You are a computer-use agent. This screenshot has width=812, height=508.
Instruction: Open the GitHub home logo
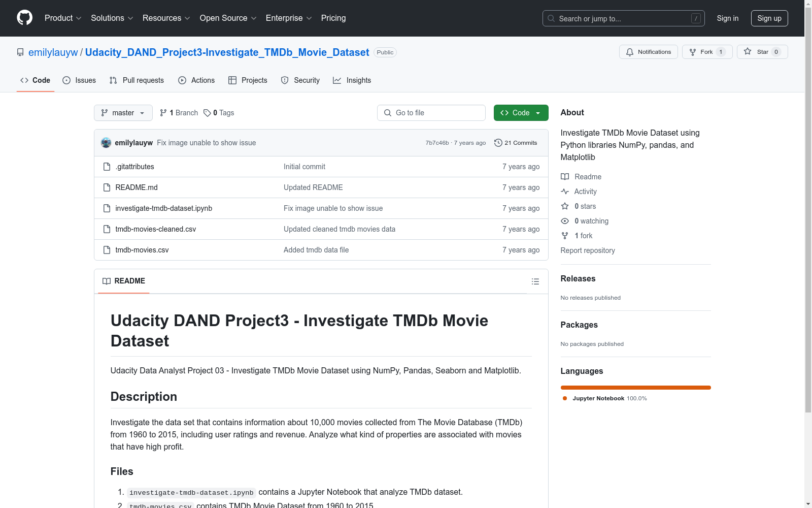point(24,18)
